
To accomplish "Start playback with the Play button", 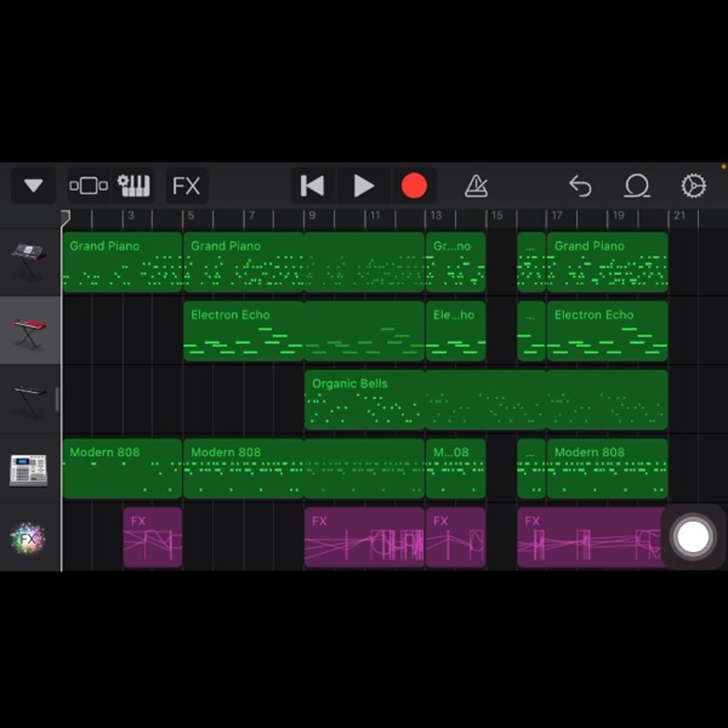I will pyautogui.click(x=363, y=186).
